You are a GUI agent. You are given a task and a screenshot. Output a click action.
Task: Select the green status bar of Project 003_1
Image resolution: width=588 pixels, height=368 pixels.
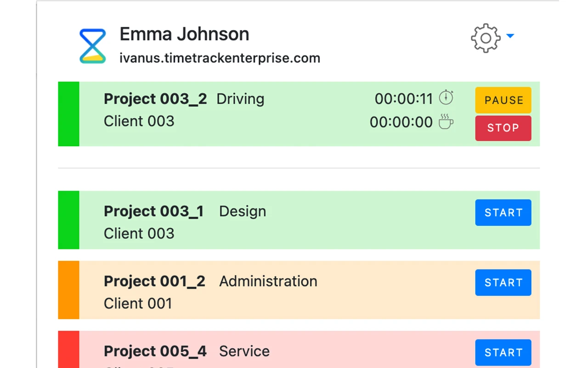coord(68,220)
